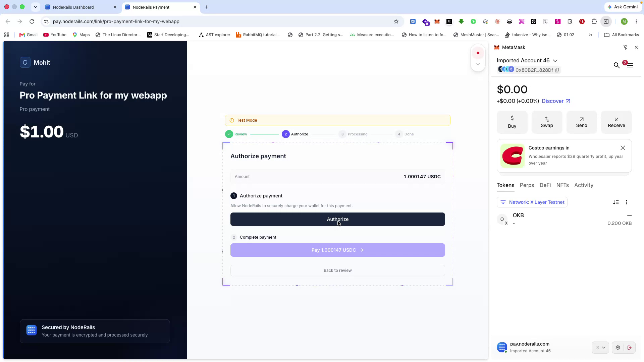Click the browser forward arrow

point(20,21)
